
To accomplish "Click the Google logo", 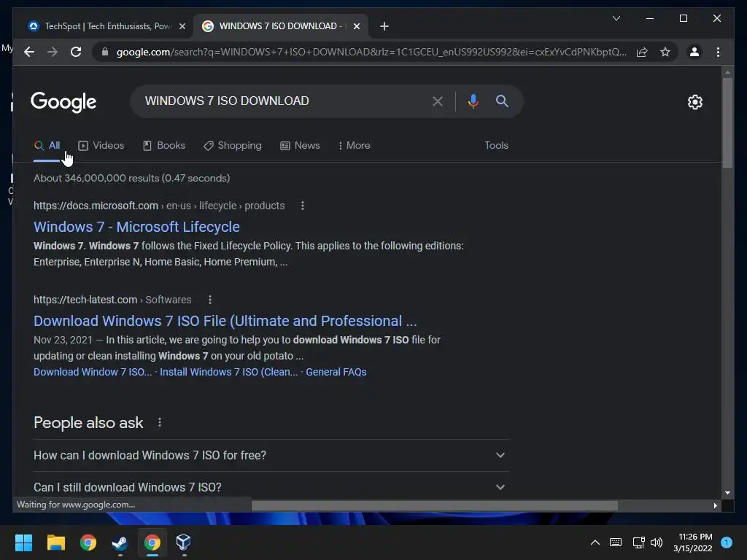I will (64, 102).
